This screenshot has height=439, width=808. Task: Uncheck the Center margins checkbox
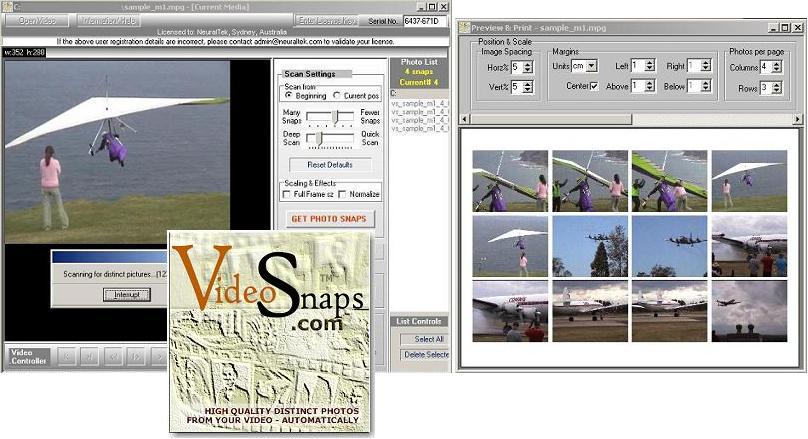[594, 87]
